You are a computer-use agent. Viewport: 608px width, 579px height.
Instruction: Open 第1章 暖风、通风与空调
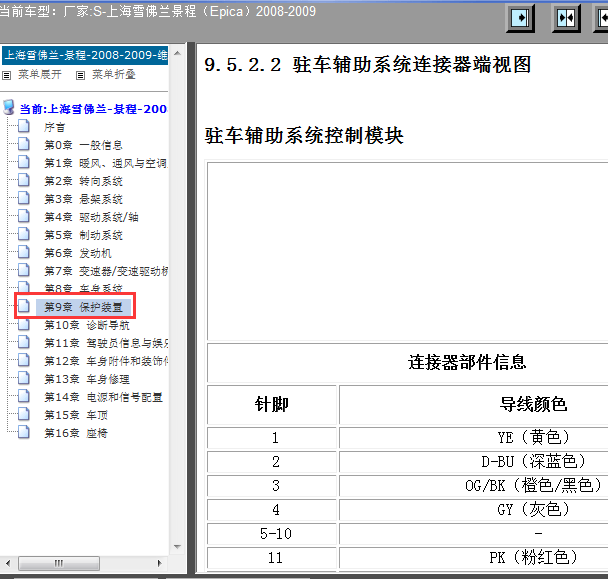point(105,163)
